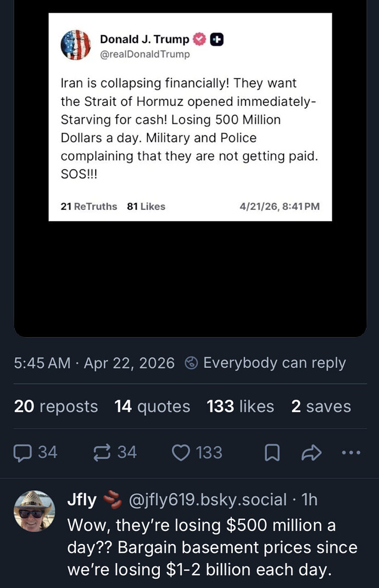Open the "2 saves" count
The width and height of the screenshot is (379, 588).
[321, 406]
